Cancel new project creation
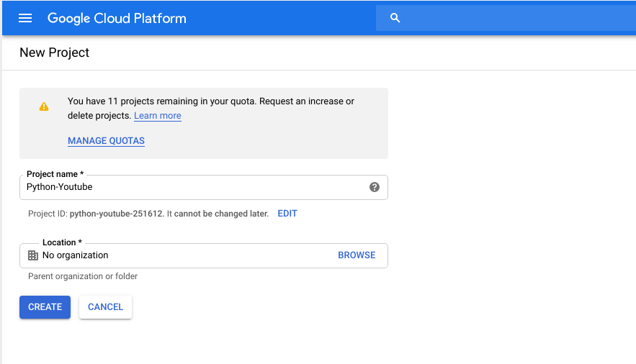 105,307
